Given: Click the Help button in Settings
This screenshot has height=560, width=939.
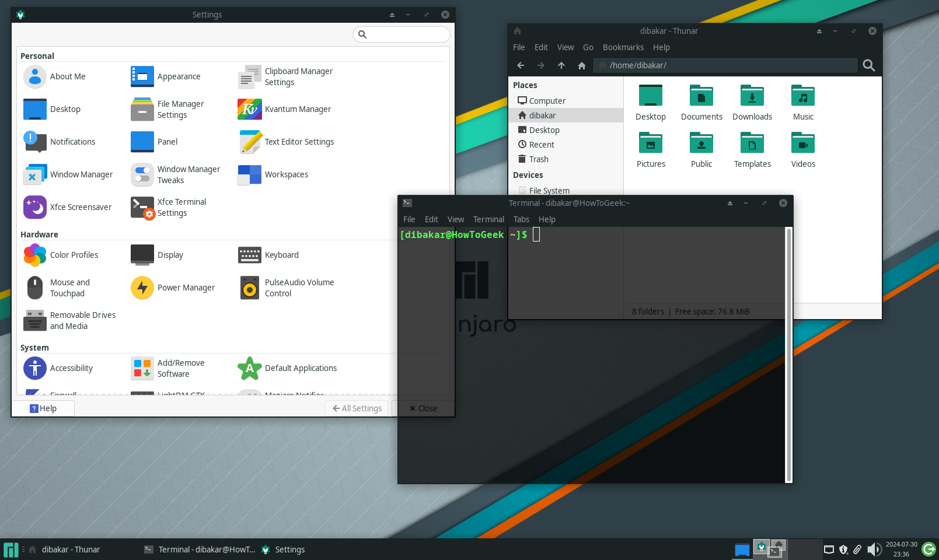Looking at the screenshot, I should pos(43,408).
